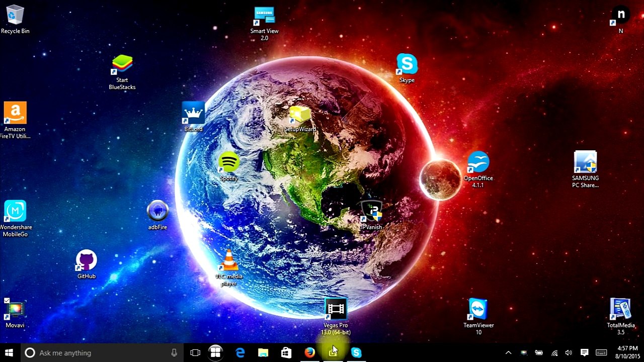The height and width of the screenshot is (362, 644).
Task: Open the network Wi-Fi tray icon
Action: click(554, 353)
